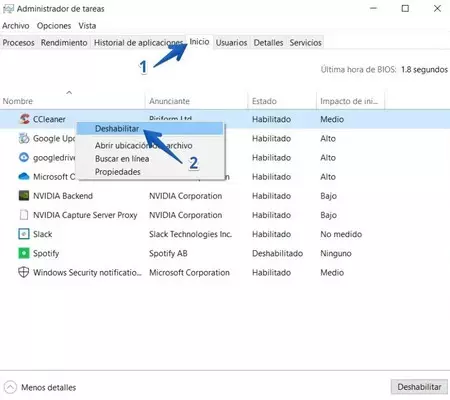The image size is (450, 400).
Task: Switch to the Procesos tab
Action: tap(18, 43)
